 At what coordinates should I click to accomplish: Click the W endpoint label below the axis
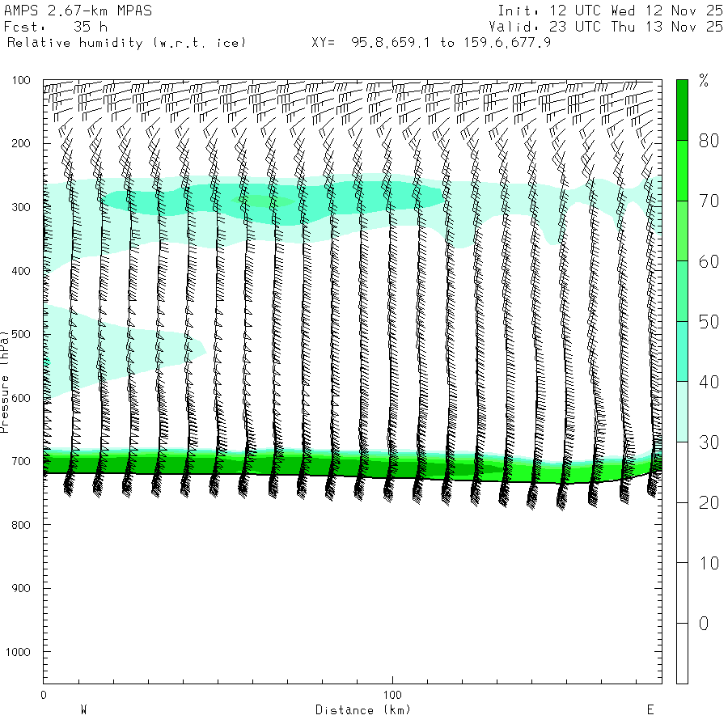click(x=83, y=710)
